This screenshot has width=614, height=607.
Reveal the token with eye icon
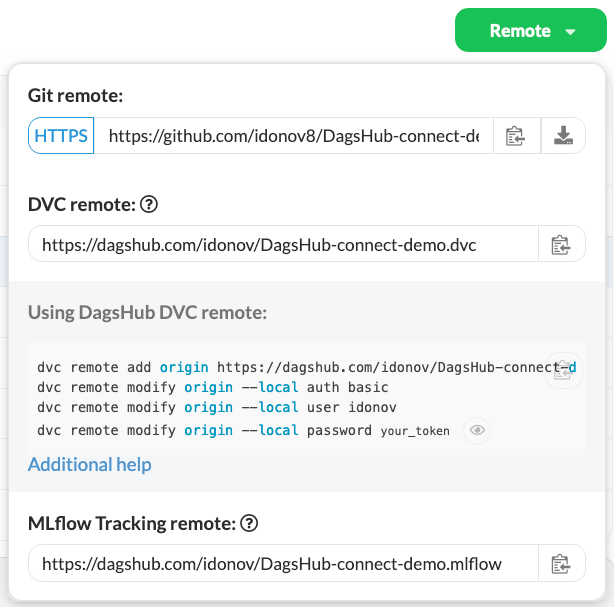pos(477,430)
